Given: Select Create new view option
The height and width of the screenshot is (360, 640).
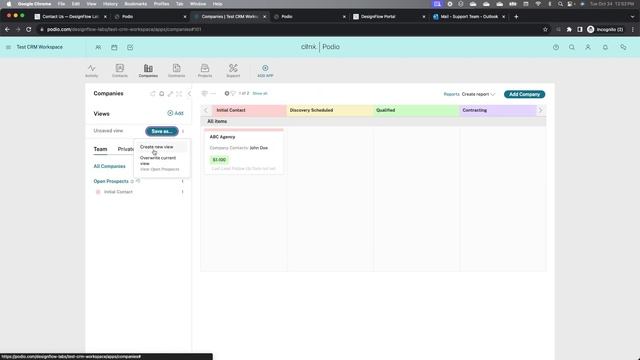Looking at the screenshot, I should (156, 147).
